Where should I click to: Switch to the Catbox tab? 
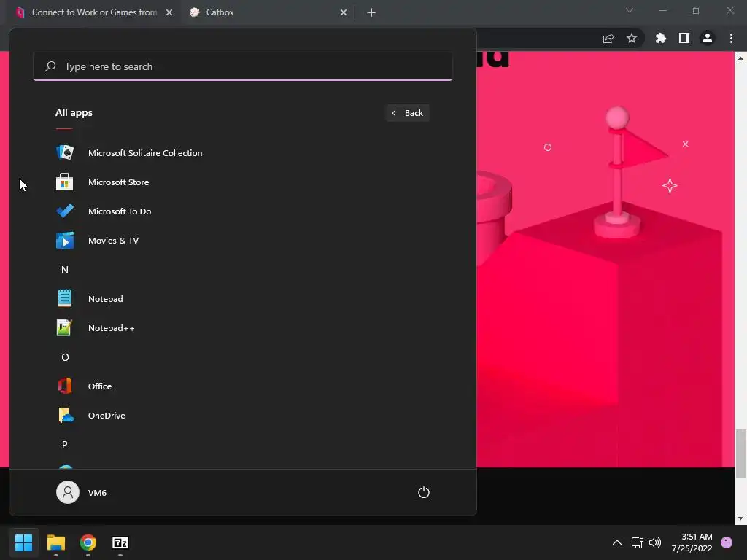coord(269,12)
